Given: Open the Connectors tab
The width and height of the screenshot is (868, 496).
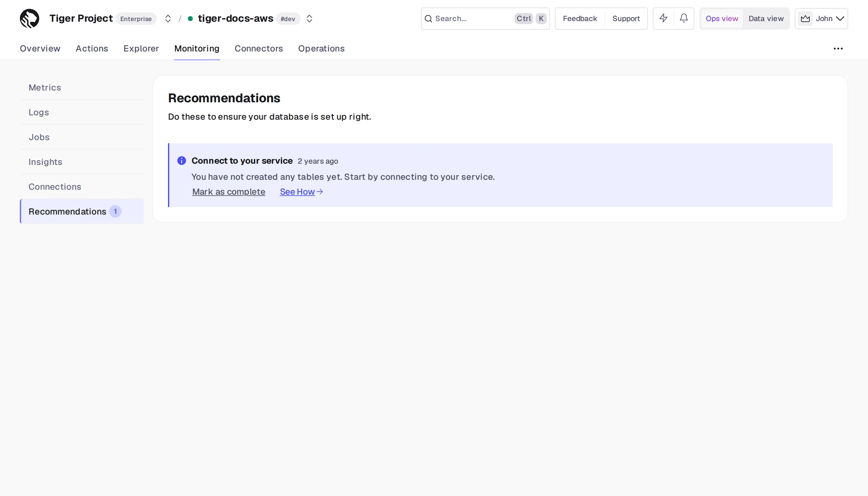Looking at the screenshot, I should (x=259, y=49).
